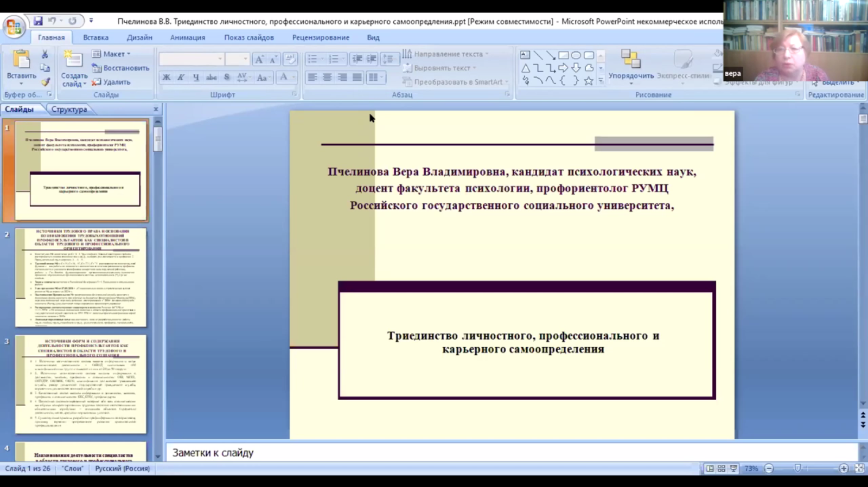Screen dimensions: 868x487
Task: Open the Анимация ribbon tab
Action: 188,37
